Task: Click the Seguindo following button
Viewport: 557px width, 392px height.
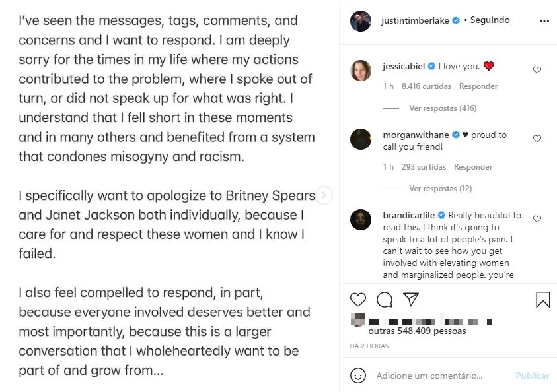Action: pyautogui.click(x=490, y=20)
